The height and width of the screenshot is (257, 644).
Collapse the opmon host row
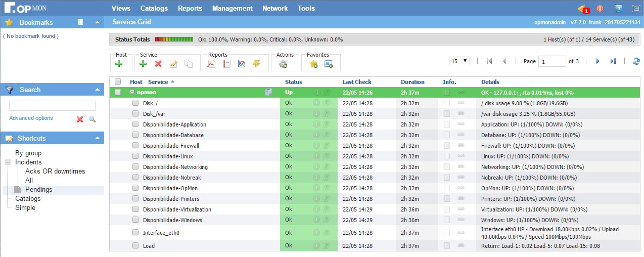pos(132,93)
